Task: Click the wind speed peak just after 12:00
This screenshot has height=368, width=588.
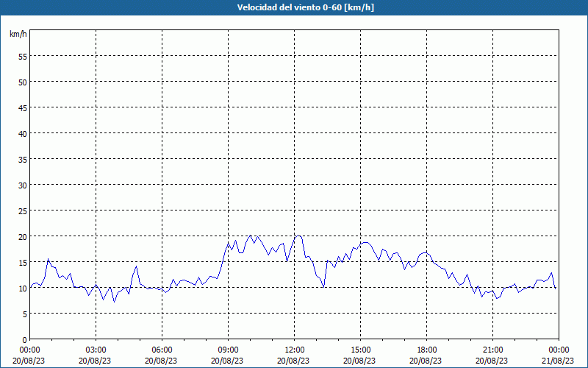Action: click(x=298, y=236)
